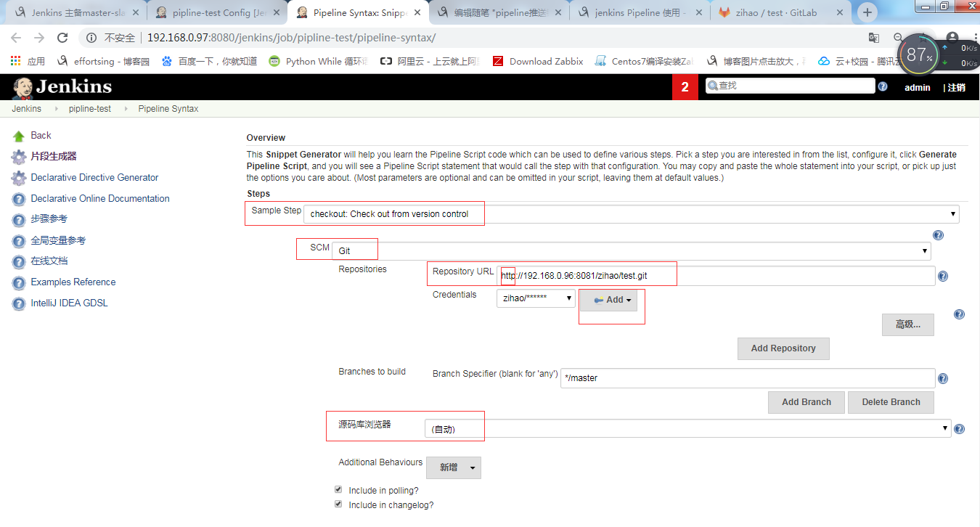The image size is (980, 527).
Task: Click help icon beside Examples Reference
Action: (19, 282)
